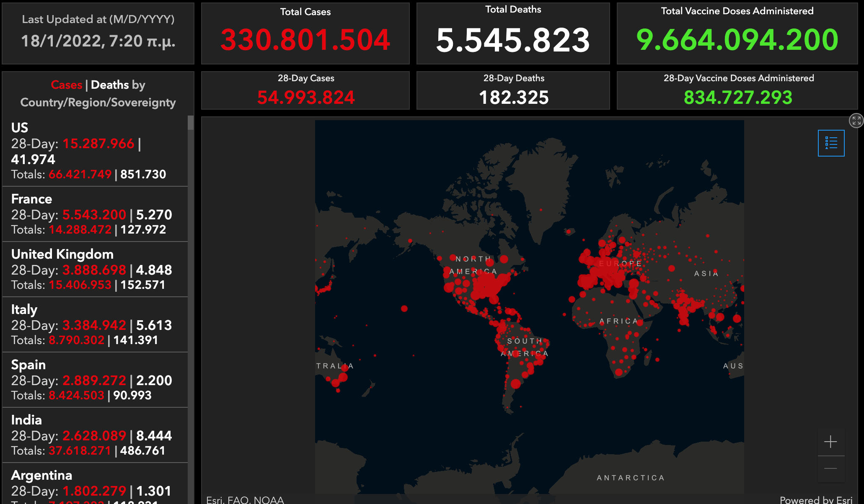864x504 pixels.
Task: Click Total Vaccine Doses Administered number
Action: pos(737,40)
